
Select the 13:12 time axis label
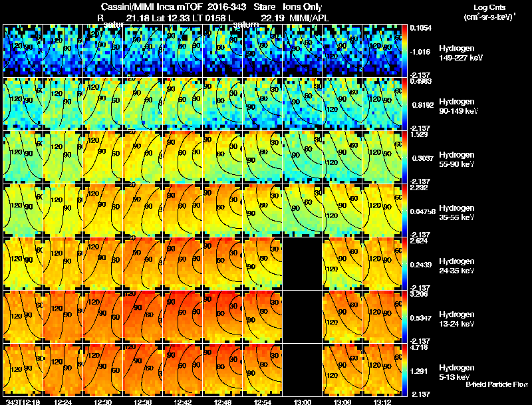[x=382, y=402]
